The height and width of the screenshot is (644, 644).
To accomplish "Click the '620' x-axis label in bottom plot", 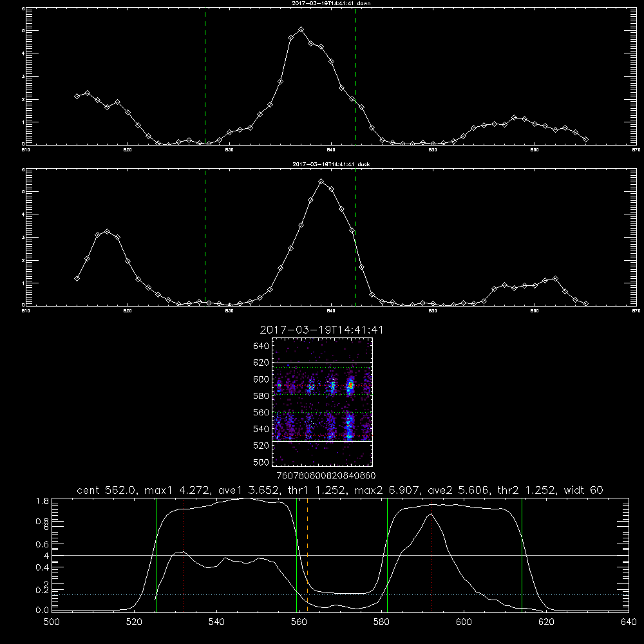I will click(x=546, y=622).
